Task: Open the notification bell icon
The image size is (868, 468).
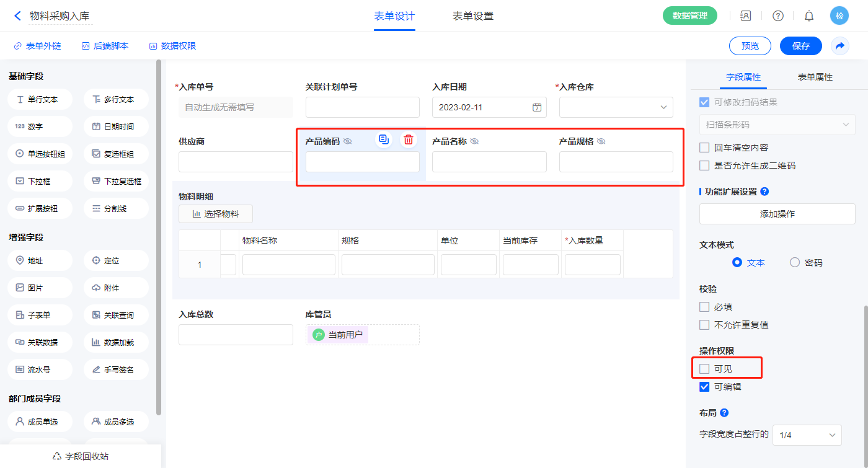Action: pyautogui.click(x=809, y=16)
